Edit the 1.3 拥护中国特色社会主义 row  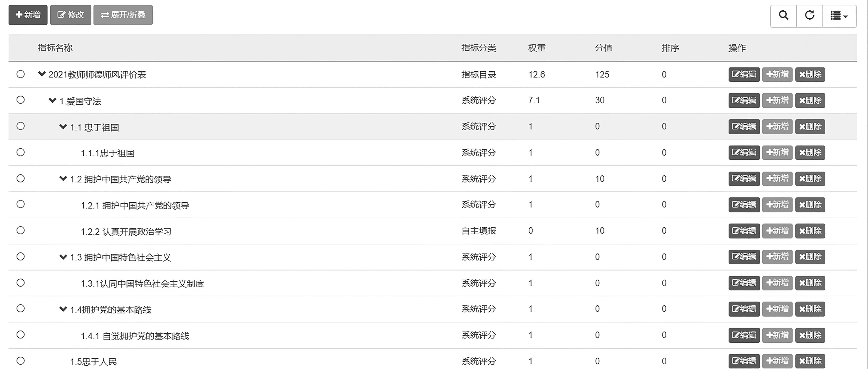point(744,257)
